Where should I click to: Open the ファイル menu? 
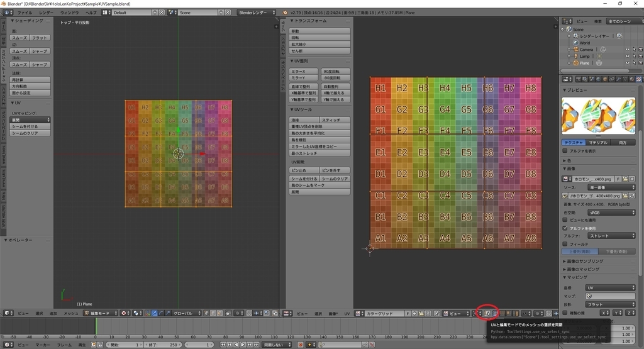[x=25, y=13]
